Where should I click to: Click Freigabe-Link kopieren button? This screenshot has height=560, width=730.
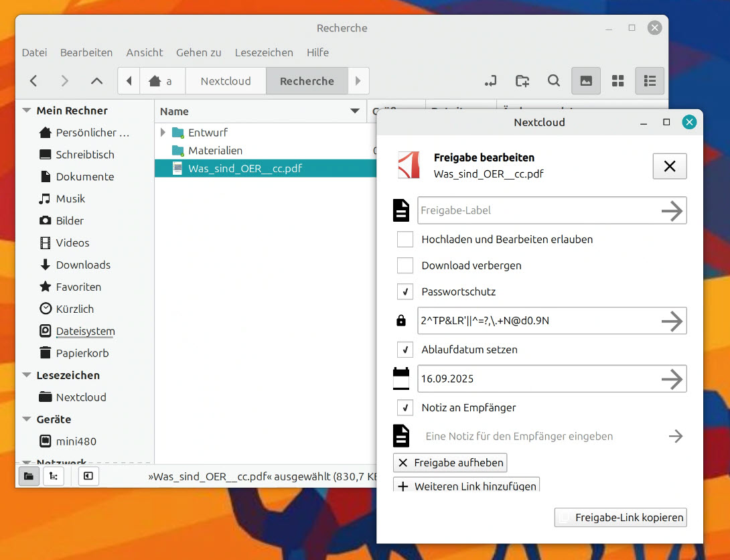[x=621, y=517]
